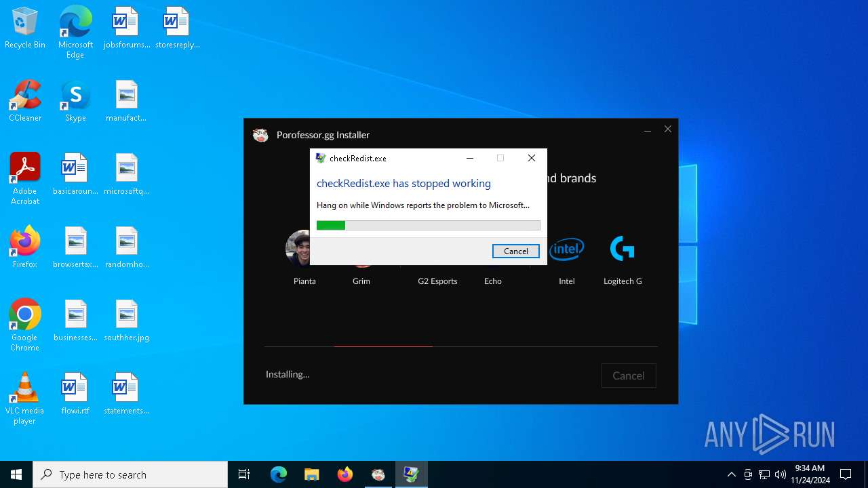Close the Porofessor.gg Installer window

point(668,129)
